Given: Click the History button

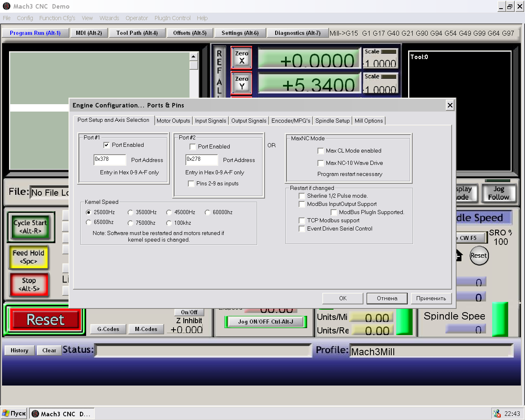Looking at the screenshot, I should [x=19, y=350].
